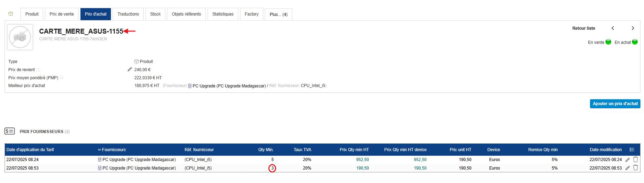The height and width of the screenshot is (183, 644).
Task: Expand the Plus... (4) tab menu
Action: (x=279, y=15)
